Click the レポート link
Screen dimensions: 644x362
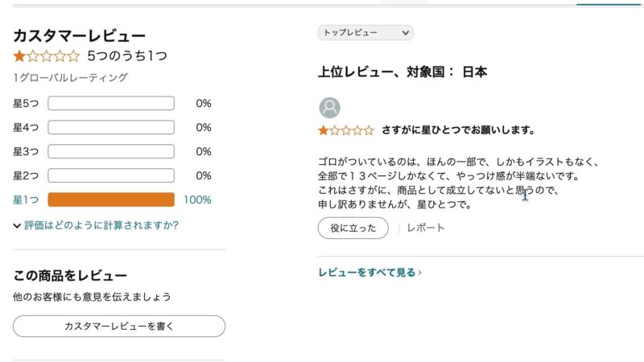point(426,228)
